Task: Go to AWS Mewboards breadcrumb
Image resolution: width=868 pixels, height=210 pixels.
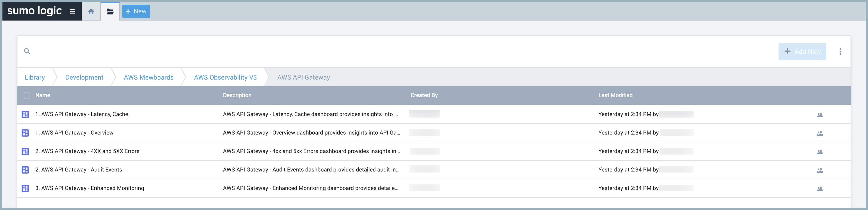Action: pyautogui.click(x=149, y=78)
